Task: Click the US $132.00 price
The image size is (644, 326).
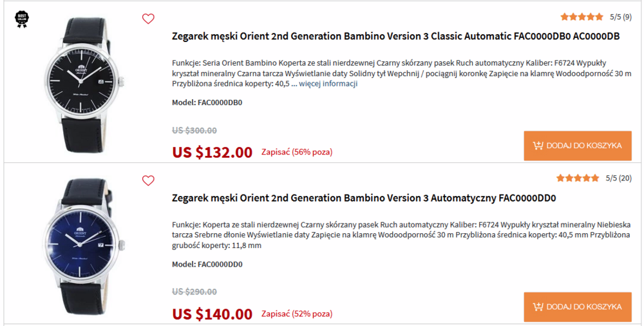Action: (212, 152)
